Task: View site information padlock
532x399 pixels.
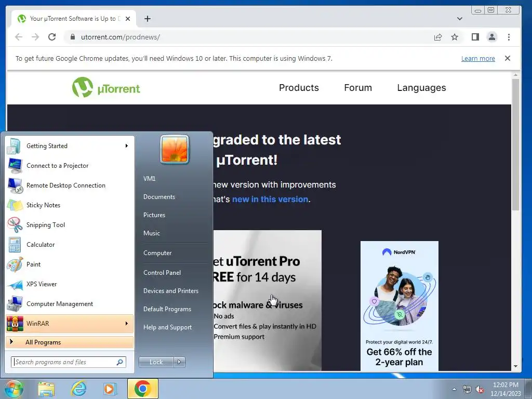Action: (x=72, y=37)
